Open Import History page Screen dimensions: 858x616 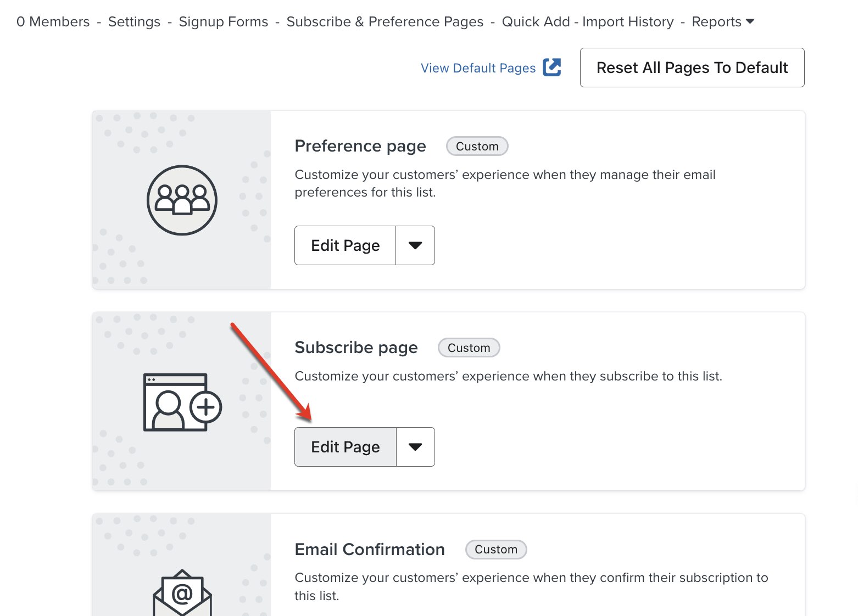click(x=627, y=22)
